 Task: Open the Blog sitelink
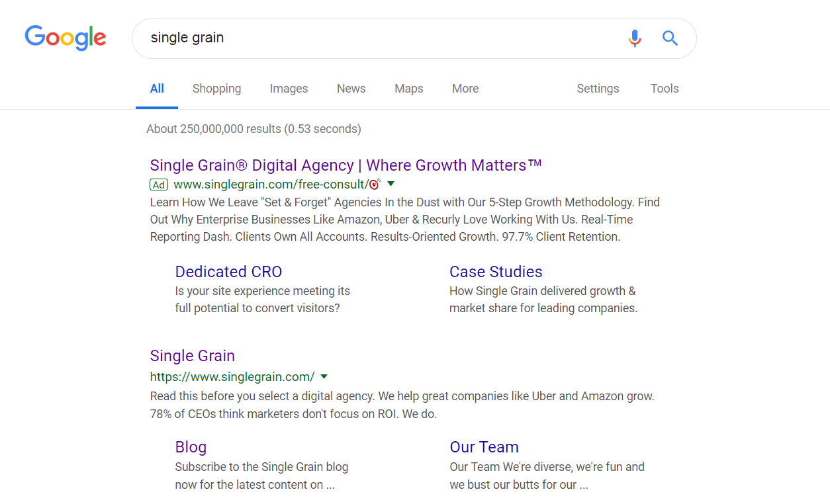pos(191,447)
